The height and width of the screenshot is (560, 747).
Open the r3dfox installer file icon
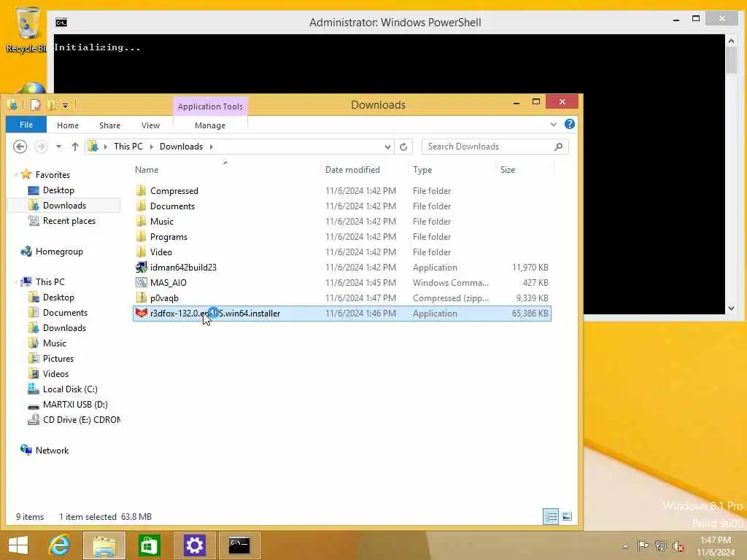tap(141, 314)
